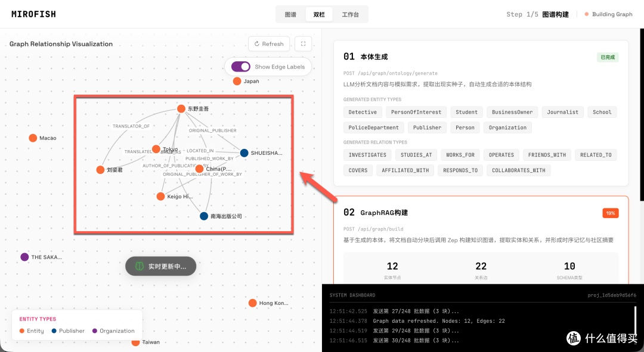Select the Japan node
Screen dimensions: 644x352
point(237,81)
